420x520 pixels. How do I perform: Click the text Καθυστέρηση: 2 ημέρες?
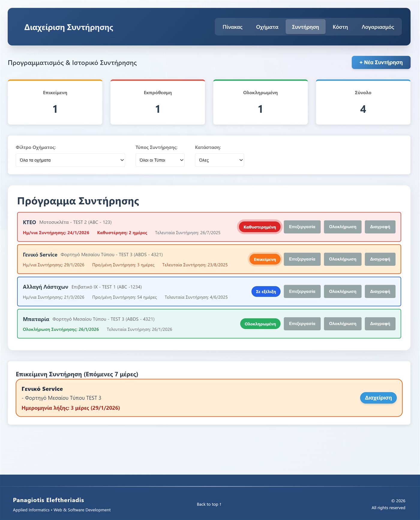[122, 233]
